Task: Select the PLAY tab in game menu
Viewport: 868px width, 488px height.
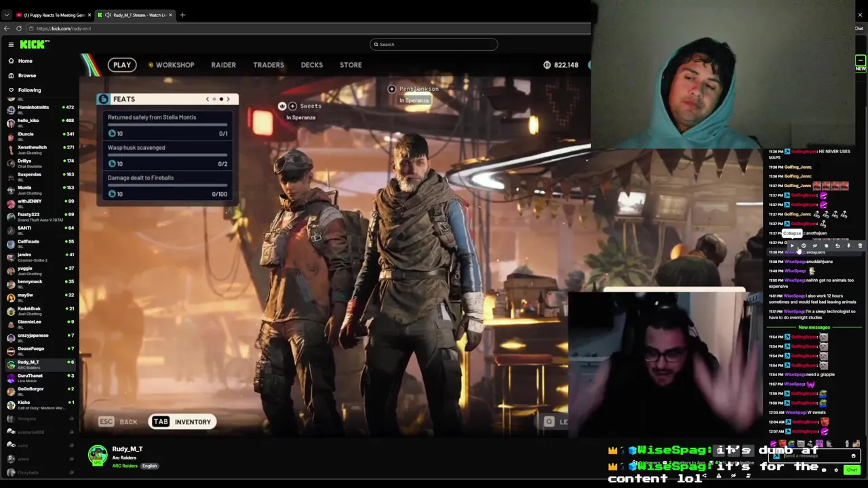Action: click(122, 65)
